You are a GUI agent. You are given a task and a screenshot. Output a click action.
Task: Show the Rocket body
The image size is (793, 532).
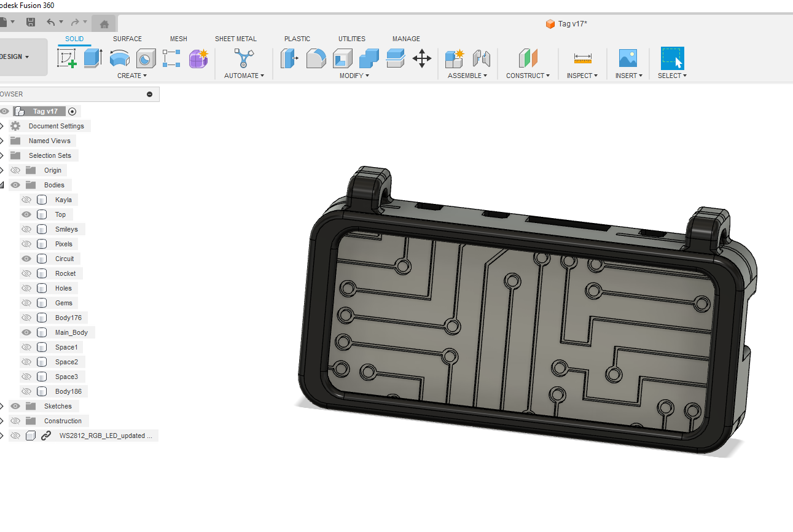pyautogui.click(x=26, y=273)
